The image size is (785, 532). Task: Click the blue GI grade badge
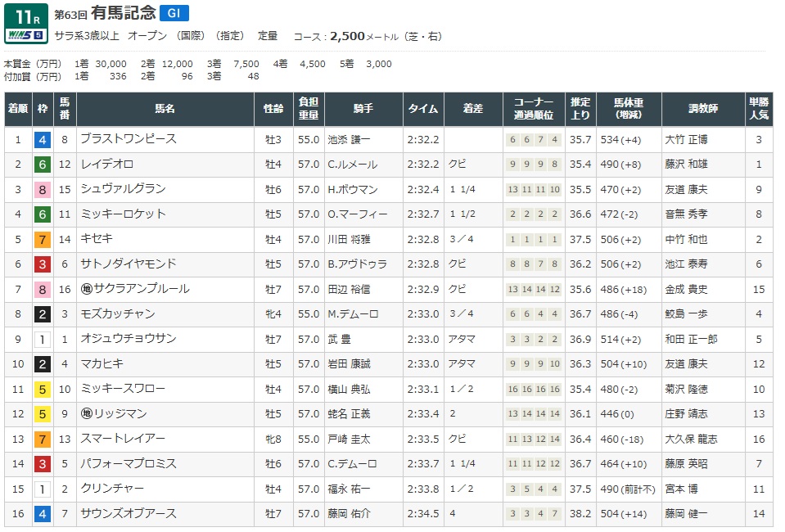tap(174, 12)
